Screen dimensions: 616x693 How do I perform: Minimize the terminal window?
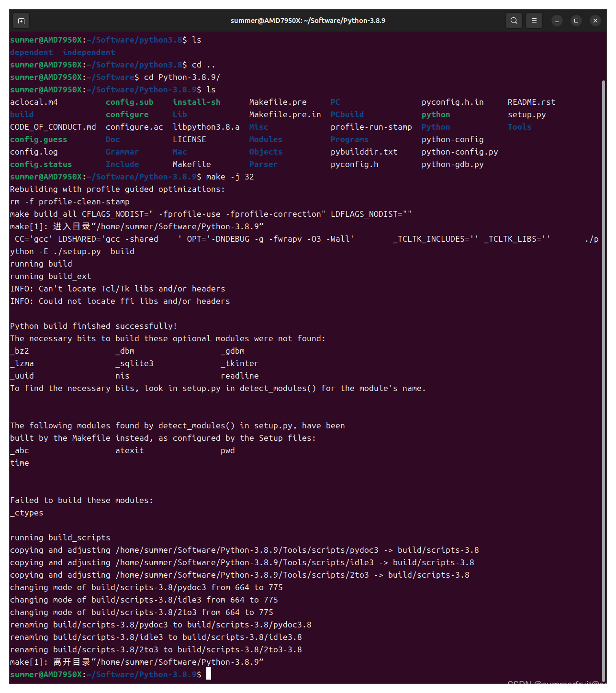tap(557, 21)
